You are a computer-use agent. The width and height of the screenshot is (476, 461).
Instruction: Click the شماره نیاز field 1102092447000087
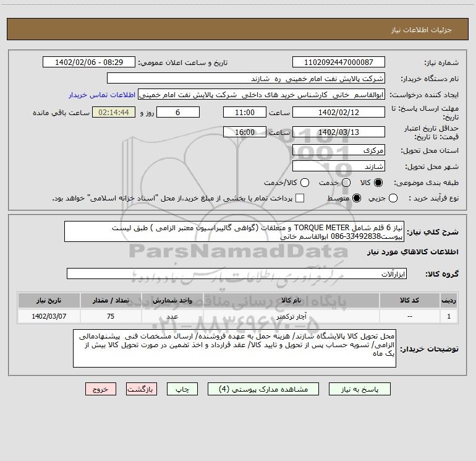pyautogui.click(x=339, y=62)
